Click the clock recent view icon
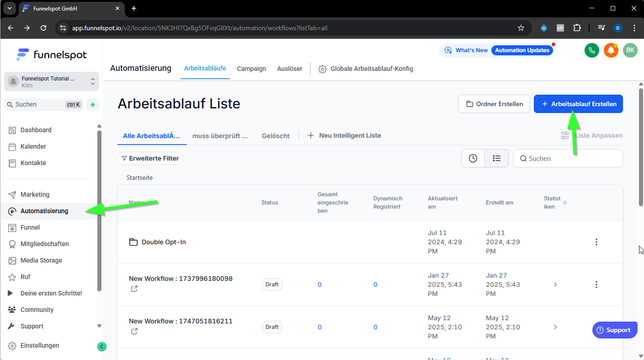The width and height of the screenshot is (644, 360). (473, 158)
